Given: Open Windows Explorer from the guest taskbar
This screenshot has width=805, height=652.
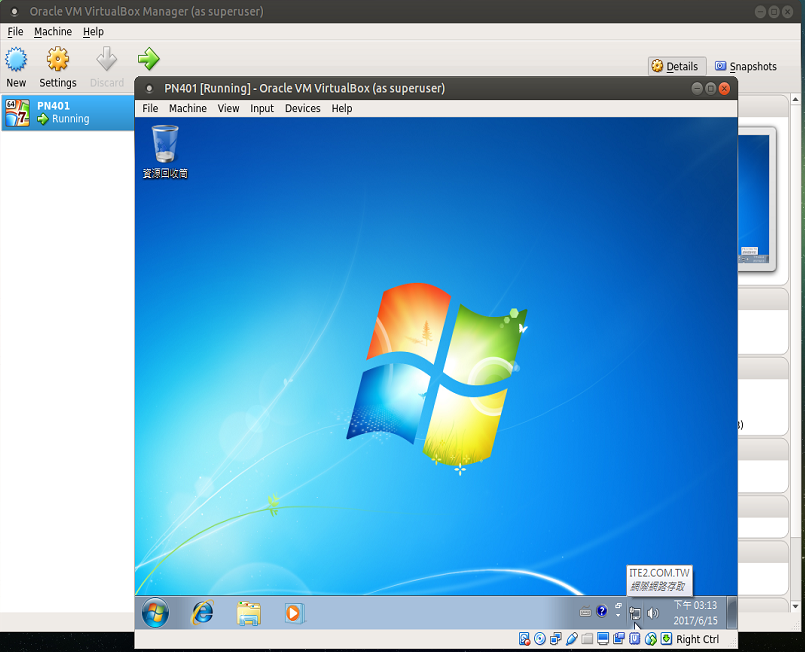Looking at the screenshot, I should [248, 613].
